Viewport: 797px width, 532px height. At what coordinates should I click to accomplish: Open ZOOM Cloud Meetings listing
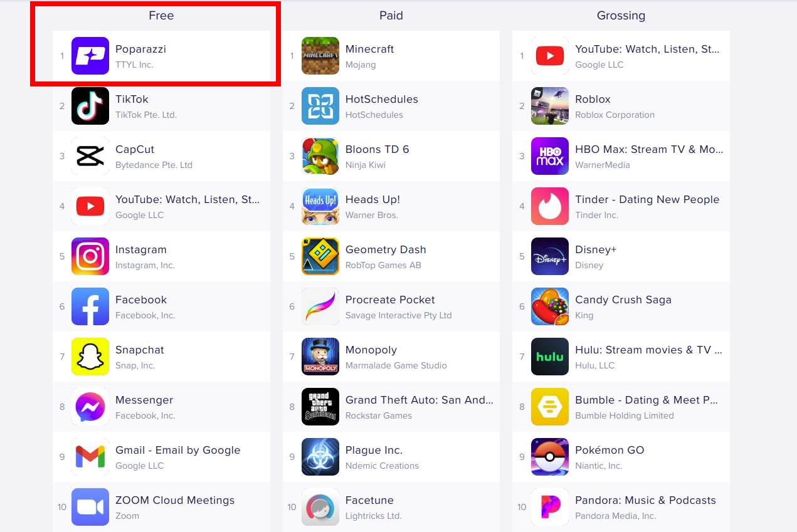pyautogui.click(x=161, y=507)
